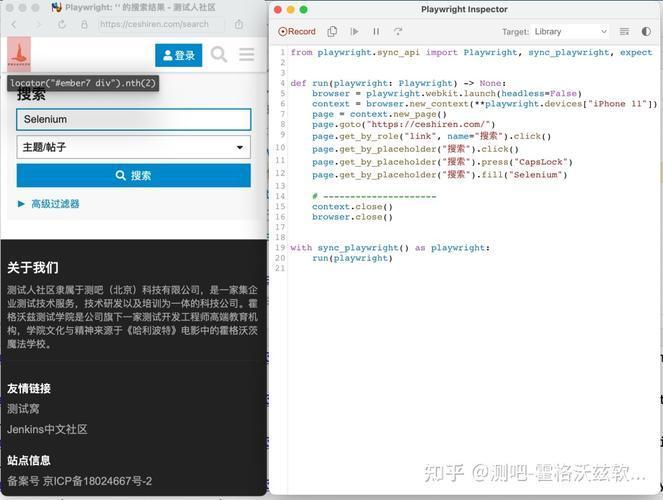Click the page.goto code line

point(403,125)
